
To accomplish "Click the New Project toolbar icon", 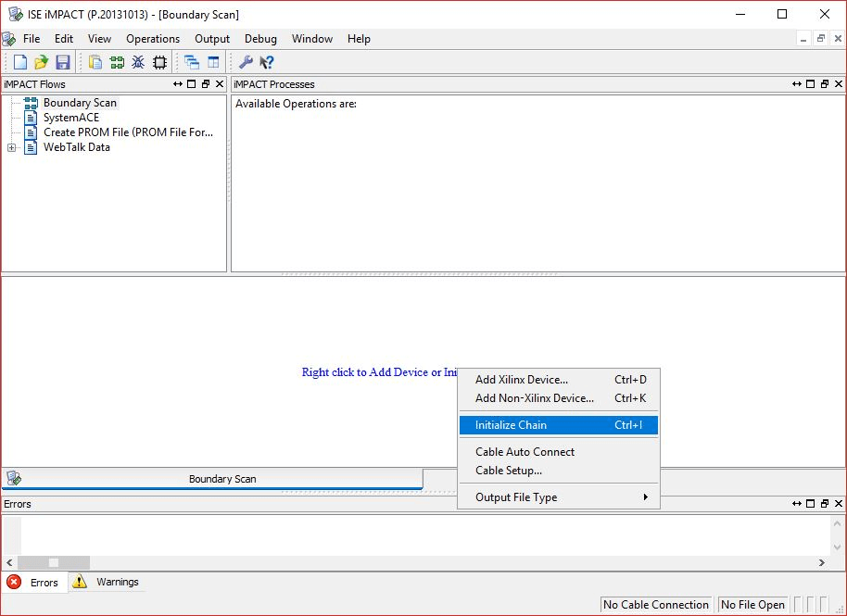I will [x=20, y=62].
